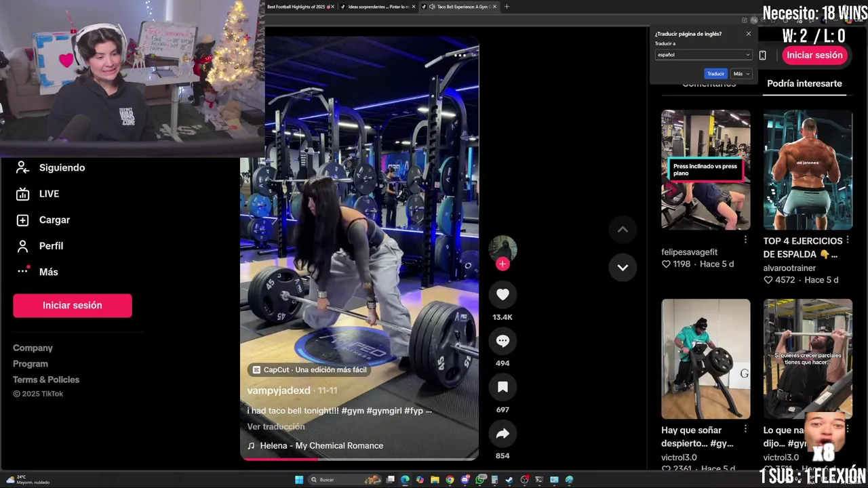
Task: Open options for felipesavagefit video
Action: pyautogui.click(x=745, y=240)
